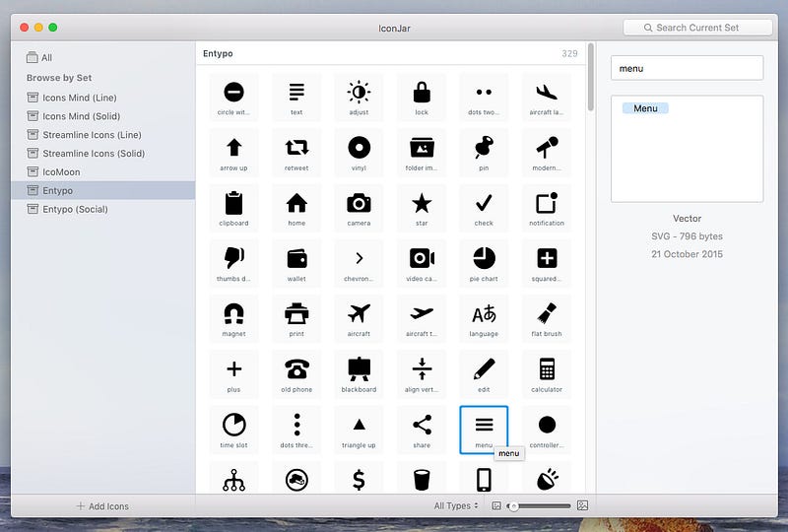Select the lock icon
The height and width of the screenshot is (532, 788).
pyautogui.click(x=422, y=97)
